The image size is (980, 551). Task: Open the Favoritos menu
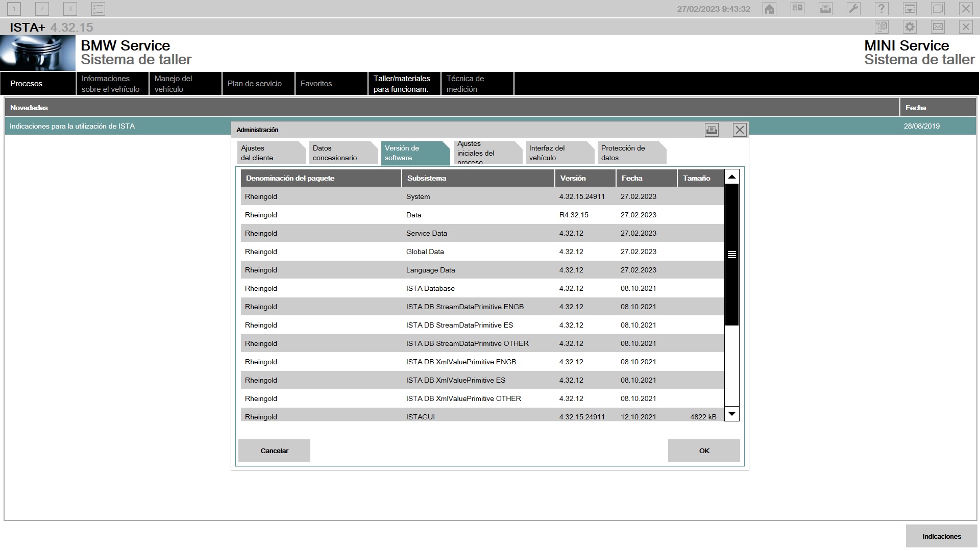331,84
